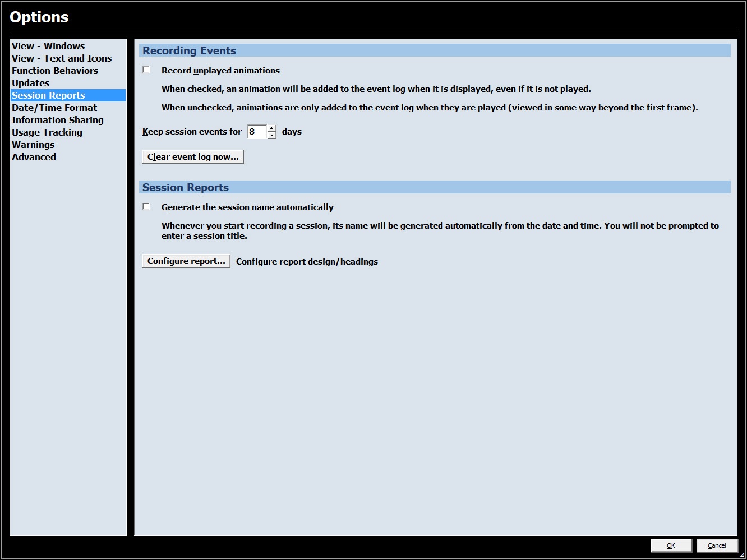Increase session event days with up arrow

point(272,128)
